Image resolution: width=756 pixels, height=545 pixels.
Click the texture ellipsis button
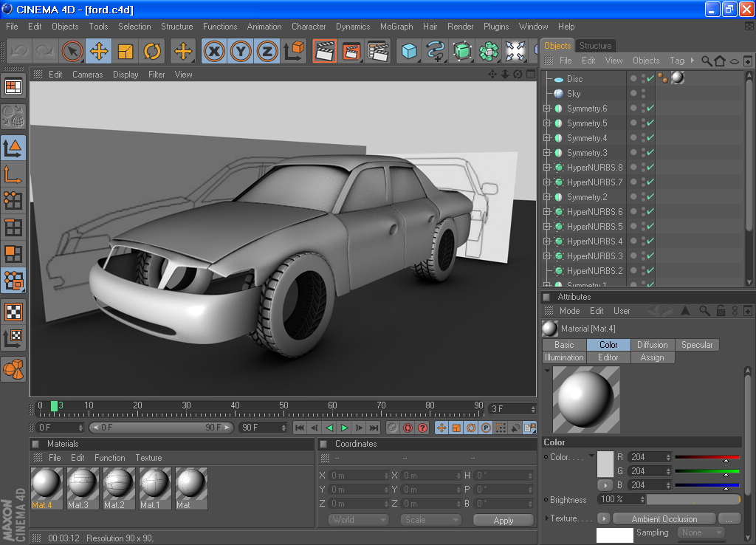coord(729,519)
